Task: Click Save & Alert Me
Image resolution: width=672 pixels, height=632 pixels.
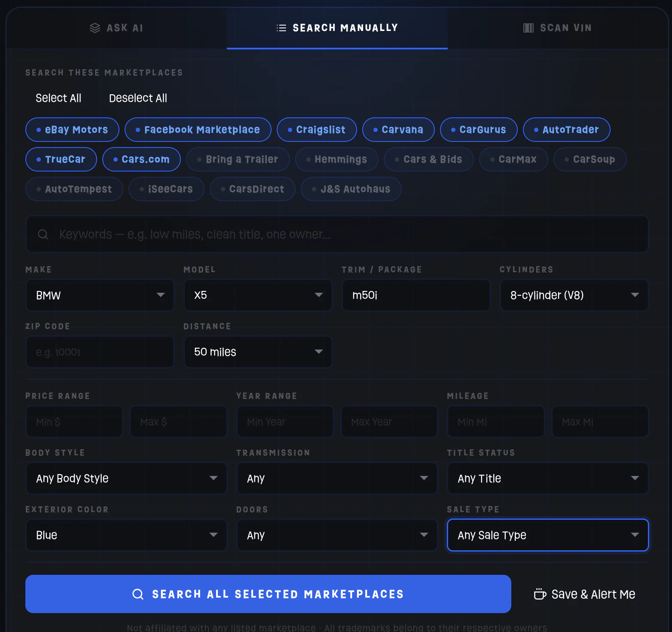Action: click(584, 594)
